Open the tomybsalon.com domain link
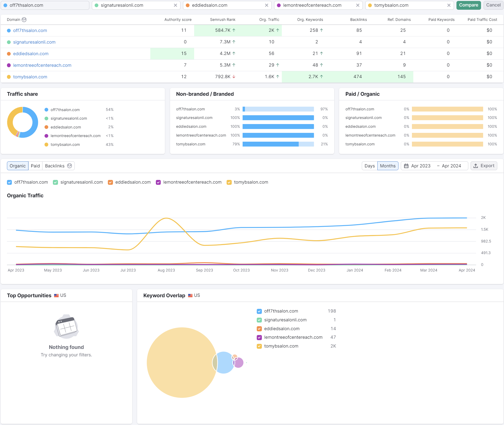 point(30,77)
